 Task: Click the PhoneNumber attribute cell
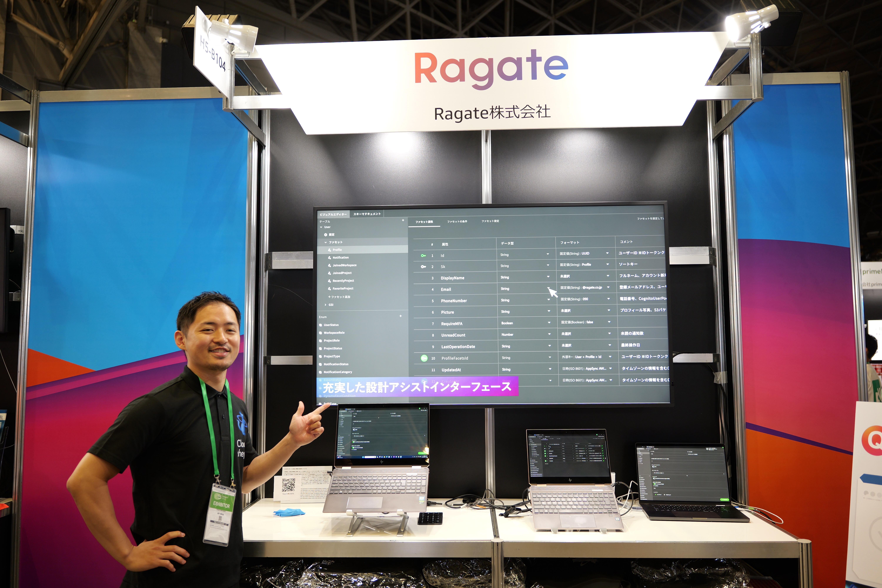454,301
